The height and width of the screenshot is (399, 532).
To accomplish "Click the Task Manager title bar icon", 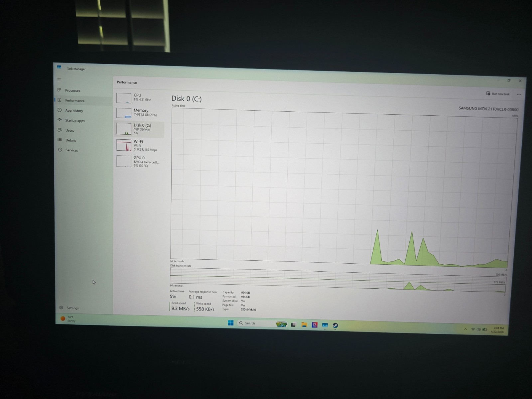I will coord(59,67).
